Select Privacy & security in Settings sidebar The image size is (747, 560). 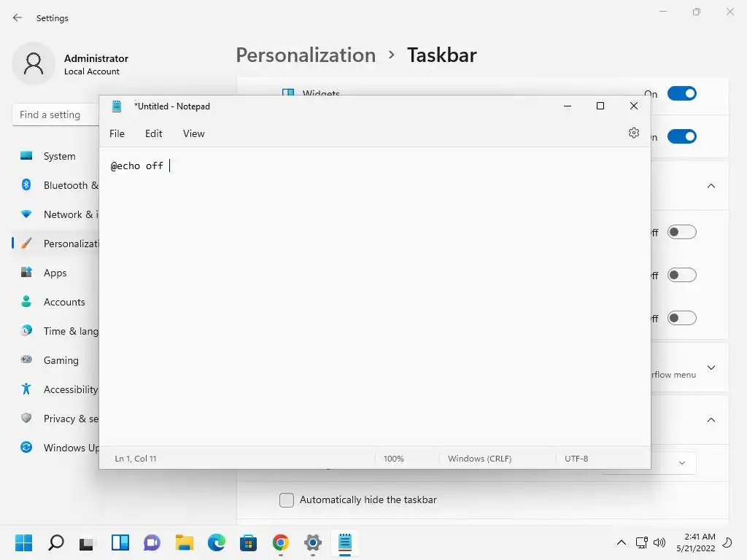click(x=55, y=419)
